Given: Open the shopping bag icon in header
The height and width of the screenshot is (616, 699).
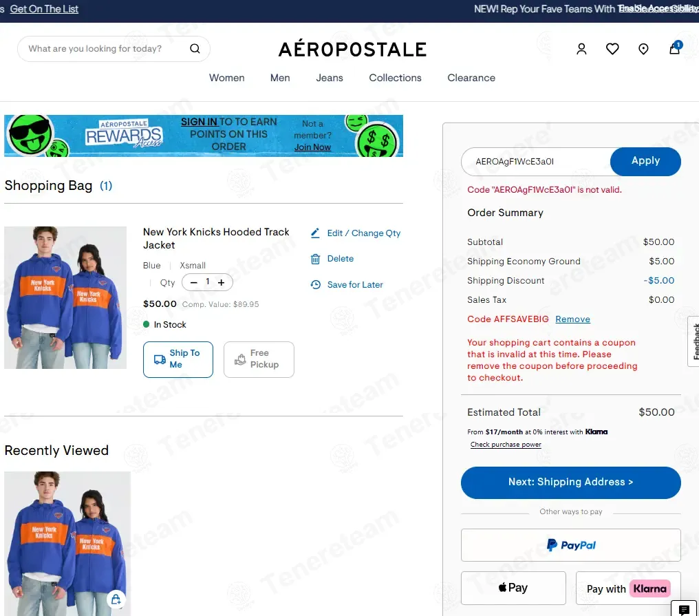Looking at the screenshot, I should coord(675,47).
